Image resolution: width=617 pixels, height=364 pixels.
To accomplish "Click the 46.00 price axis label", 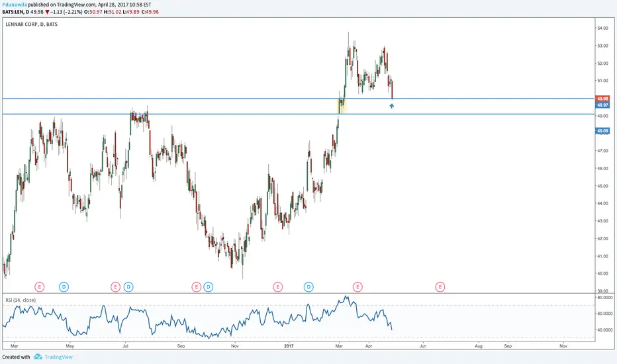I will pos(602,168).
